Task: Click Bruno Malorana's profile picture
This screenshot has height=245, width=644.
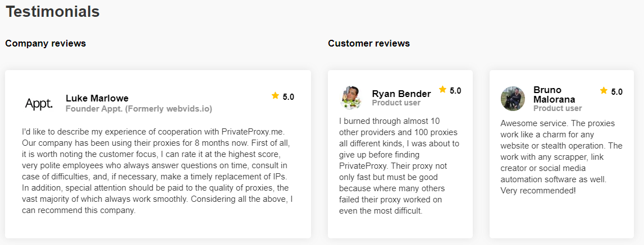Action: tap(513, 99)
